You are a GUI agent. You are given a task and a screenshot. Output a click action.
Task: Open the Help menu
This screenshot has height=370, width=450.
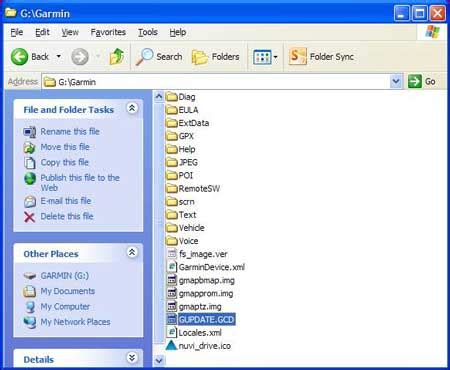(178, 32)
